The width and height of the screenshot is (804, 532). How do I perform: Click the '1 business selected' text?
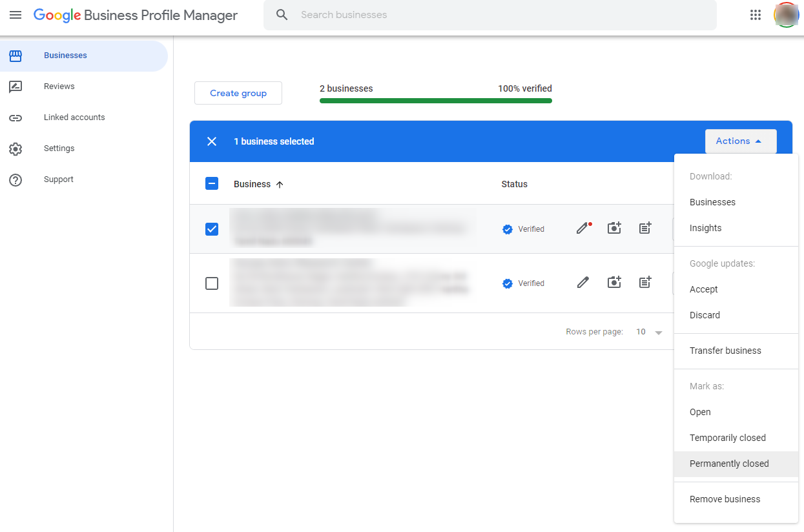click(274, 141)
